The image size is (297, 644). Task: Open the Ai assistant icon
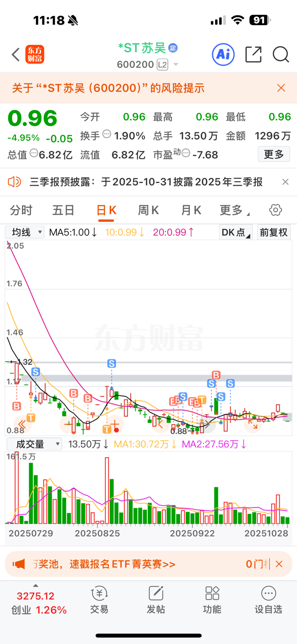(x=223, y=54)
